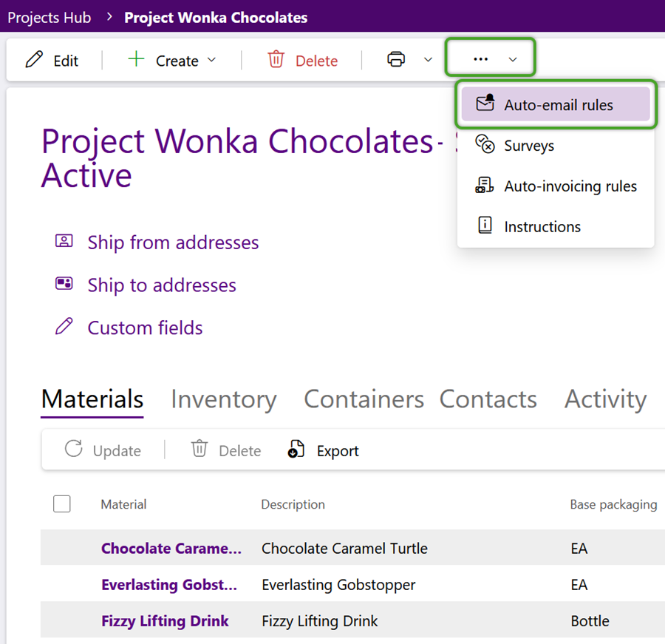Click the Edit button label

pyautogui.click(x=66, y=61)
